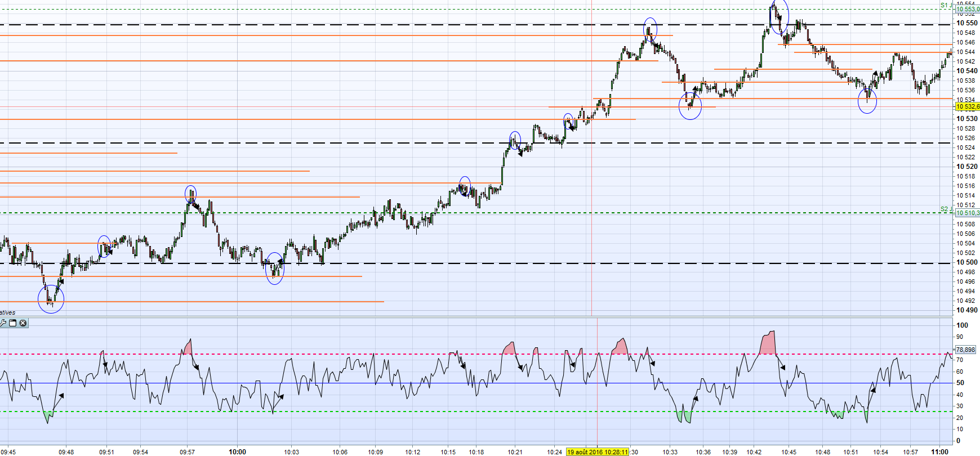Click the 10:21 time axis label

[x=515, y=452]
